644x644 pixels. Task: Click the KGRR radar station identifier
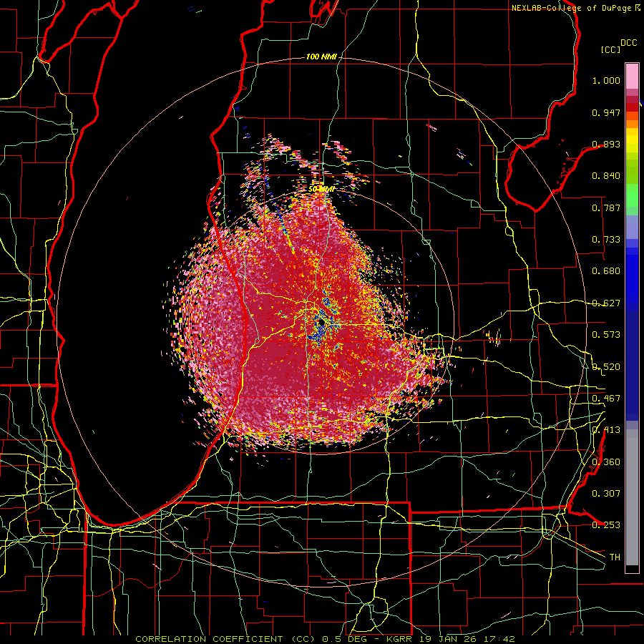[x=399, y=639]
